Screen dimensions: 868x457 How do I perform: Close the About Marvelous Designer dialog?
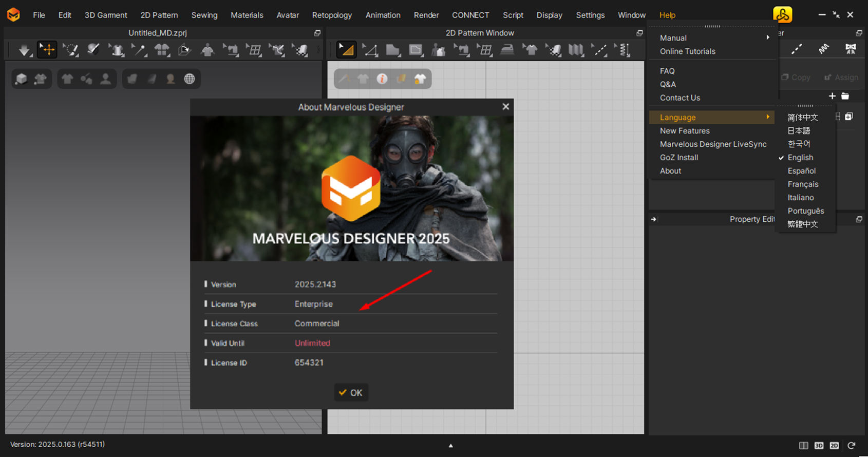[506, 106]
